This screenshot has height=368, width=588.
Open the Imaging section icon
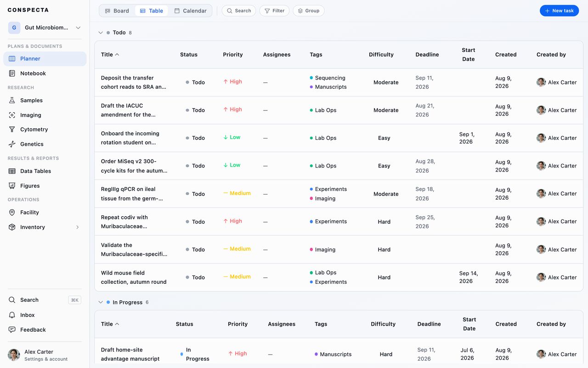tap(12, 115)
